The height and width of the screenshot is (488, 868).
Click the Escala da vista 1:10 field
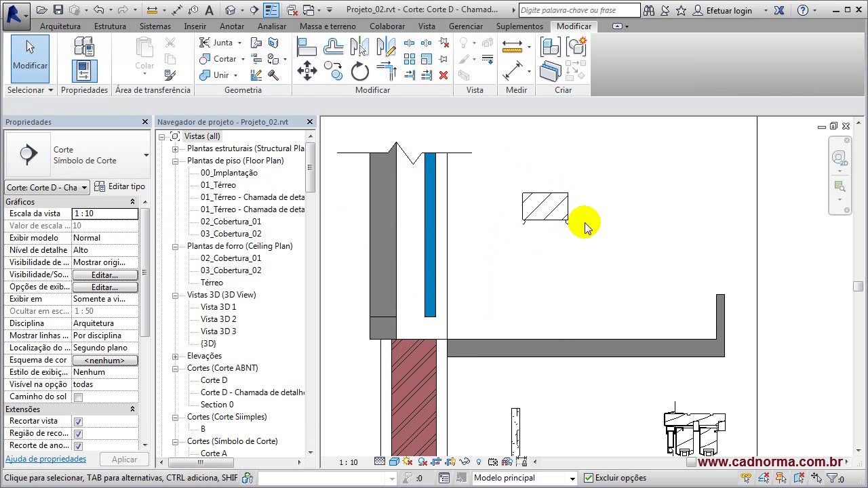click(104, 213)
